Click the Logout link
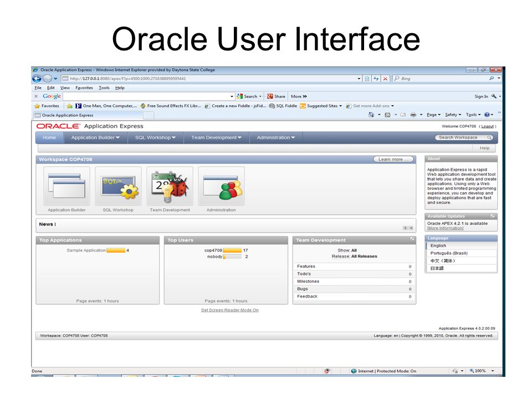This screenshot has width=532, height=399. click(487, 126)
